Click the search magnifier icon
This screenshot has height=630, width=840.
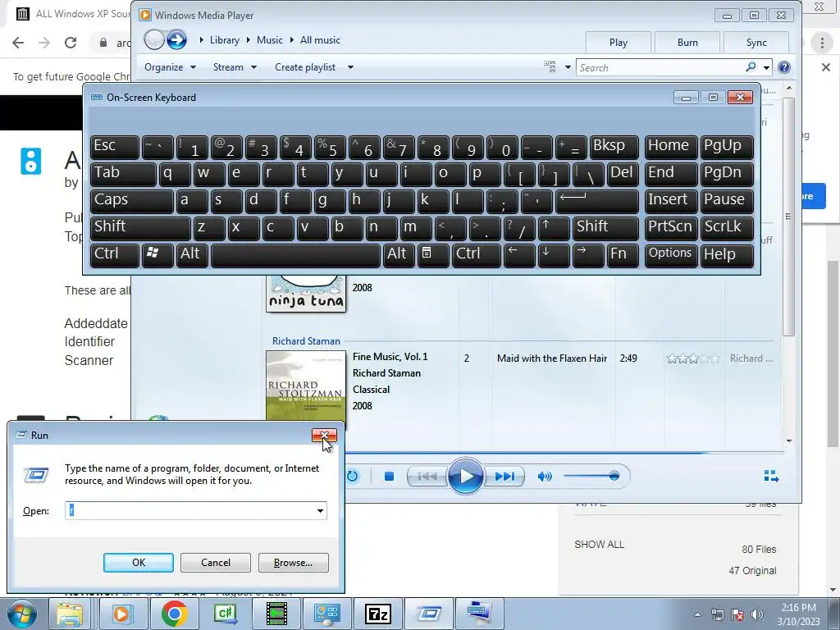(x=751, y=67)
